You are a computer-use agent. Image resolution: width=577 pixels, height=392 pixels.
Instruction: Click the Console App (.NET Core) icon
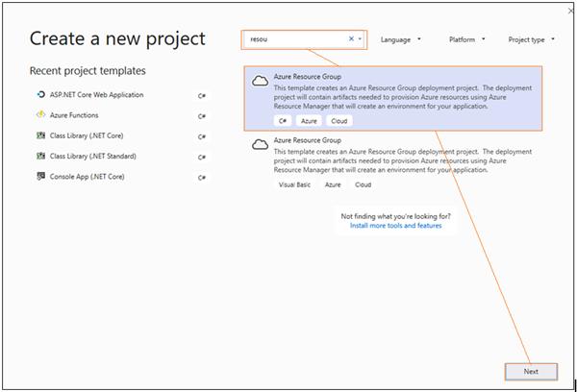39,176
